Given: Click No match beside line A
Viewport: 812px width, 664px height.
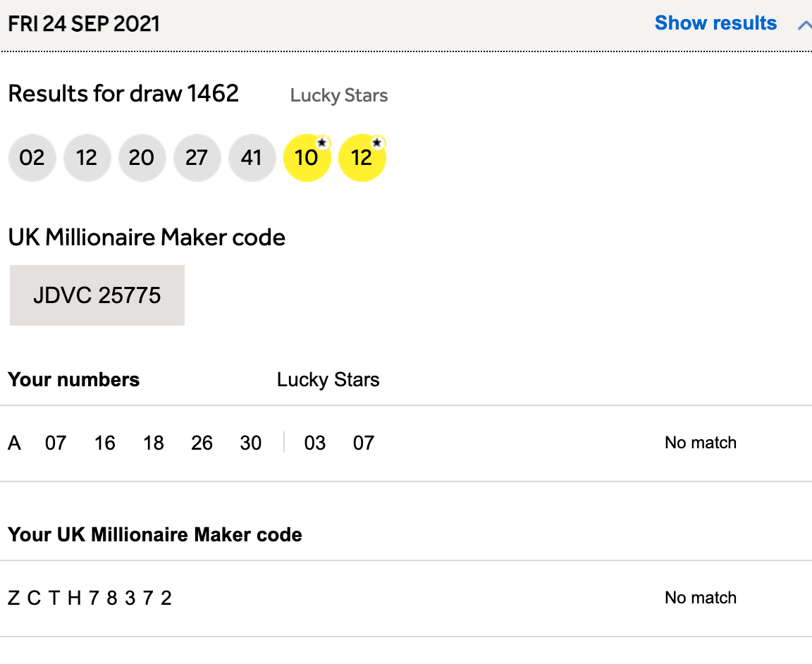Looking at the screenshot, I should coord(700,443).
